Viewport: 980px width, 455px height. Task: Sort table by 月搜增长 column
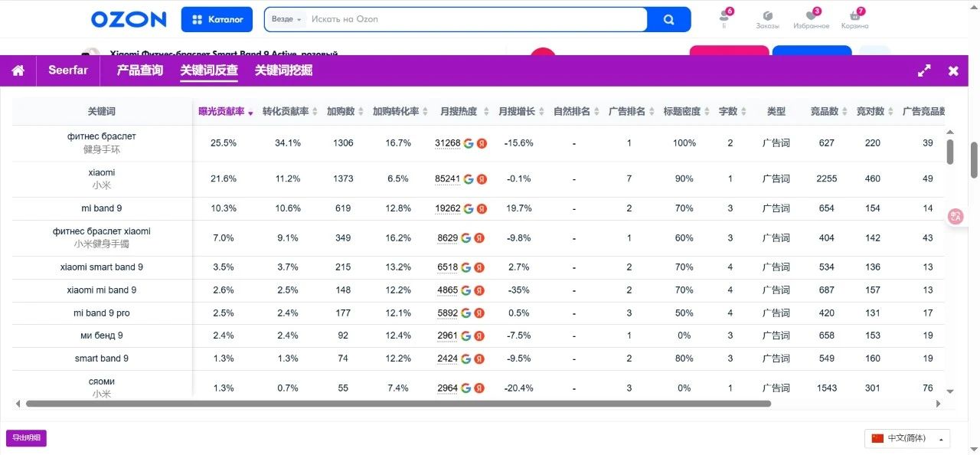point(520,112)
